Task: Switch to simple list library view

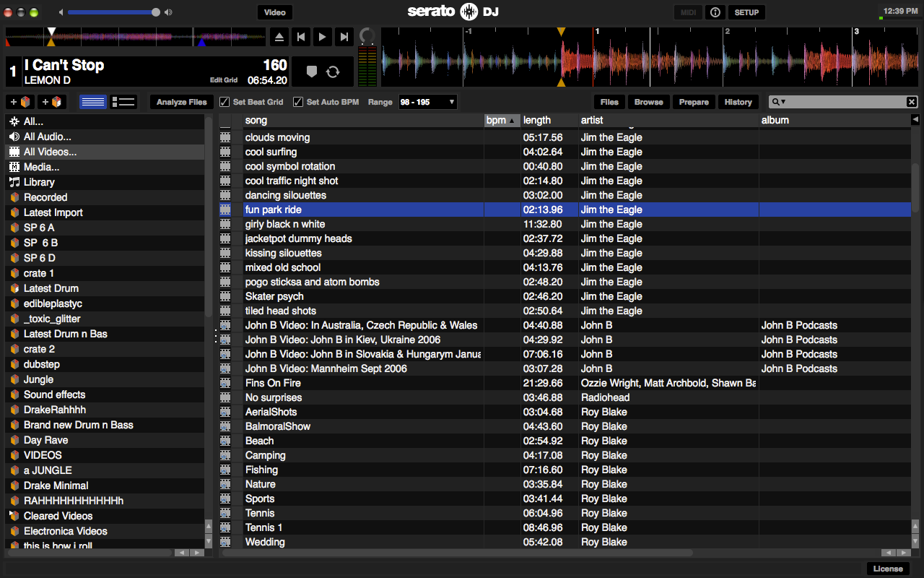Action: pyautogui.click(x=93, y=102)
